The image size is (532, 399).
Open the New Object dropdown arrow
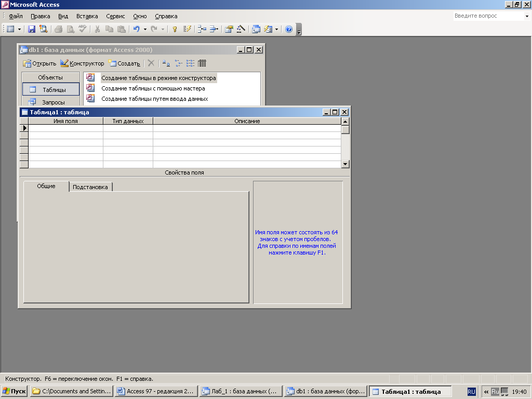pyautogui.click(x=276, y=30)
